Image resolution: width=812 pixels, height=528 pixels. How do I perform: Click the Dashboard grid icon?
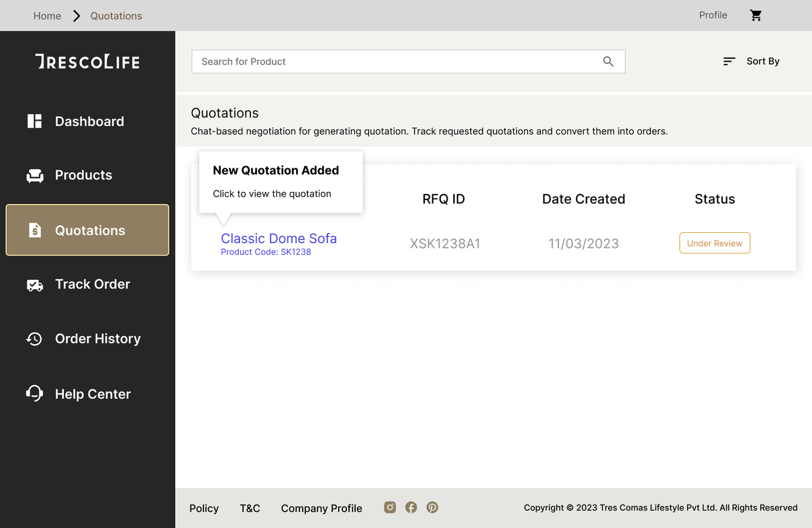coord(34,121)
